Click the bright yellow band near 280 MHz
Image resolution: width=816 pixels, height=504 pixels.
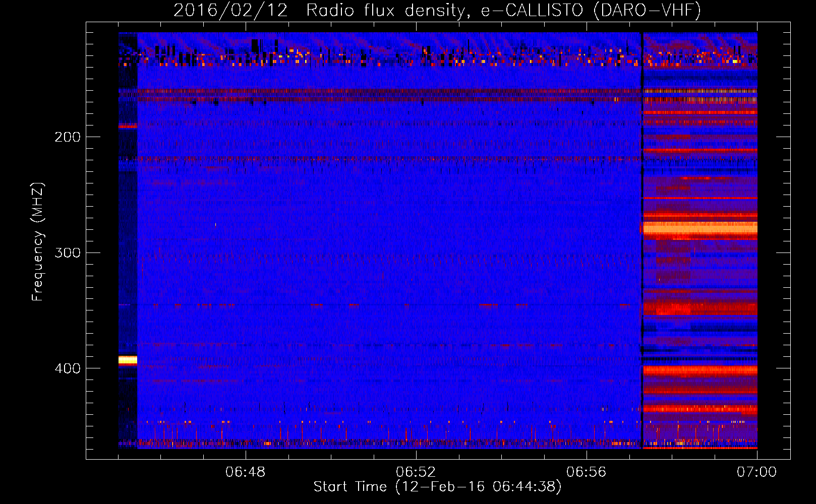coord(700,229)
